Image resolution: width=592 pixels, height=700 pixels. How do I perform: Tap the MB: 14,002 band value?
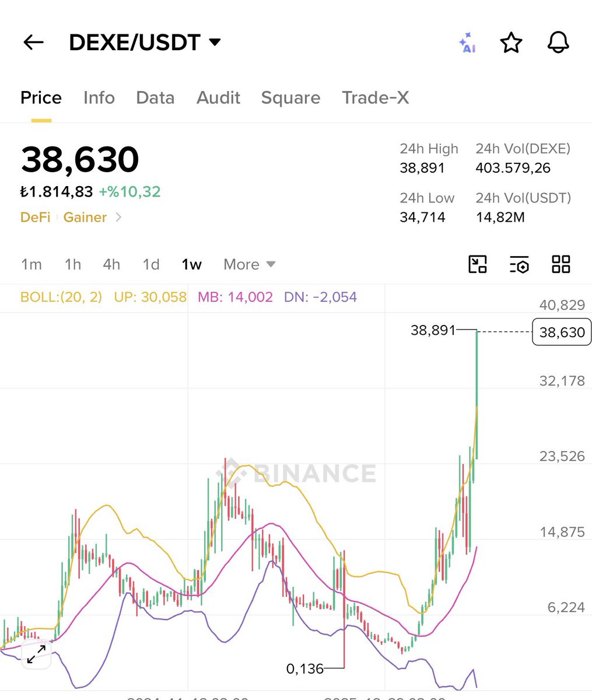click(235, 297)
